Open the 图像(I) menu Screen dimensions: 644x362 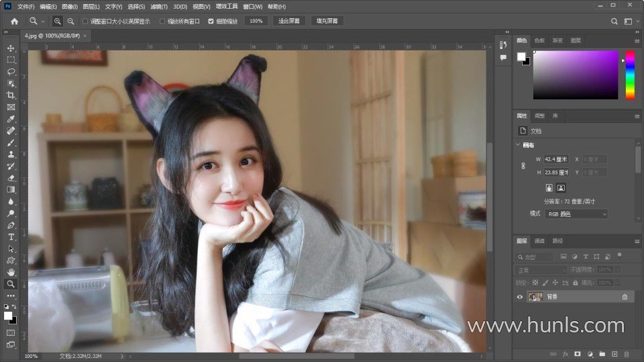point(70,7)
